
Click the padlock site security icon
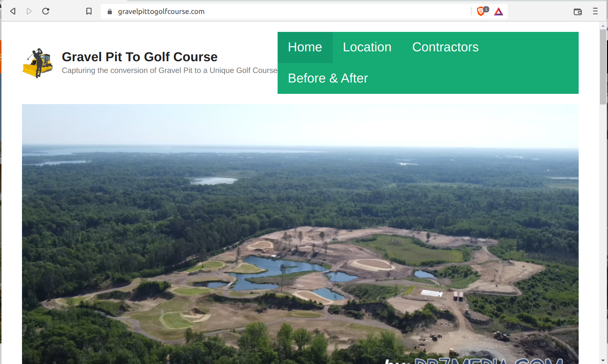[110, 11]
